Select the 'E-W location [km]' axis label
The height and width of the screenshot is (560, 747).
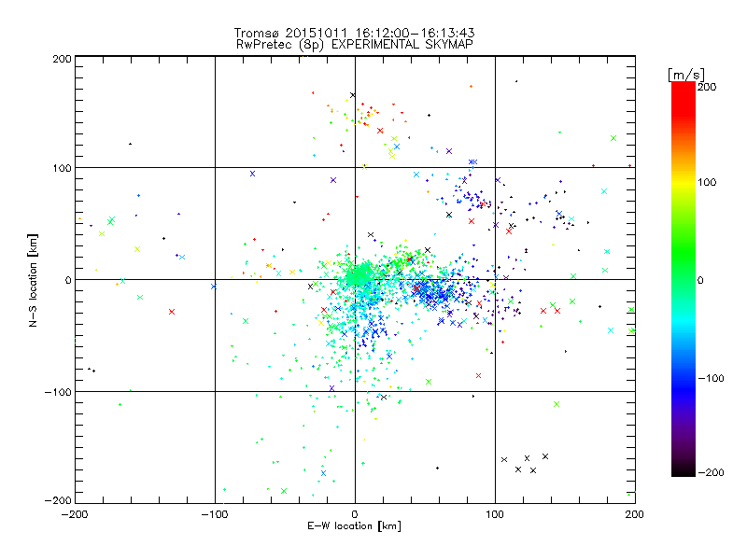tap(354, 526)
